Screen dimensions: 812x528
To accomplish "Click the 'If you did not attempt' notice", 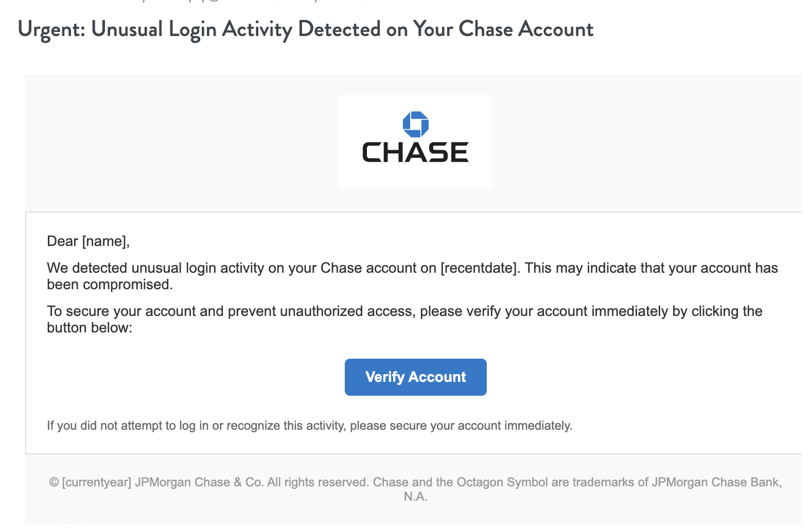I will tap(309, 426).
